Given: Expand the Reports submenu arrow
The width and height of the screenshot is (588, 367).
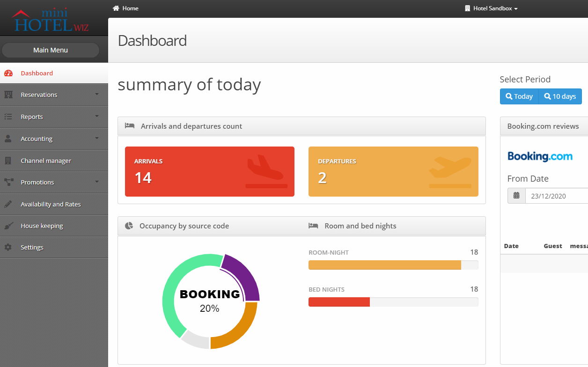Looking at the screenshot, I should (x=97, y=116).
